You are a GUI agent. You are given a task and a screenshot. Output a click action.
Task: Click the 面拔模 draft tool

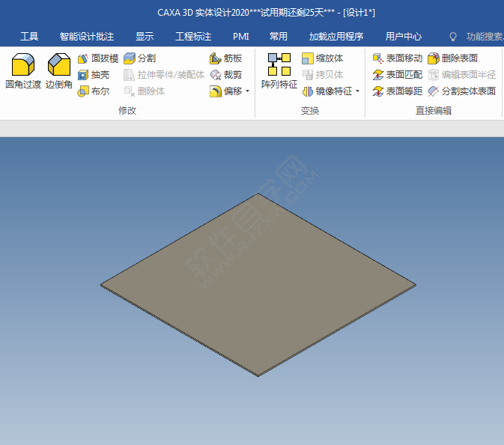pyautogui.click(x=97, y=58)
